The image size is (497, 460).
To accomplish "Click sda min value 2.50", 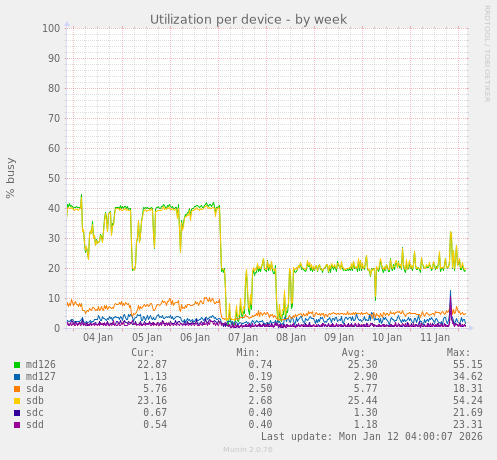I will 260,389.
